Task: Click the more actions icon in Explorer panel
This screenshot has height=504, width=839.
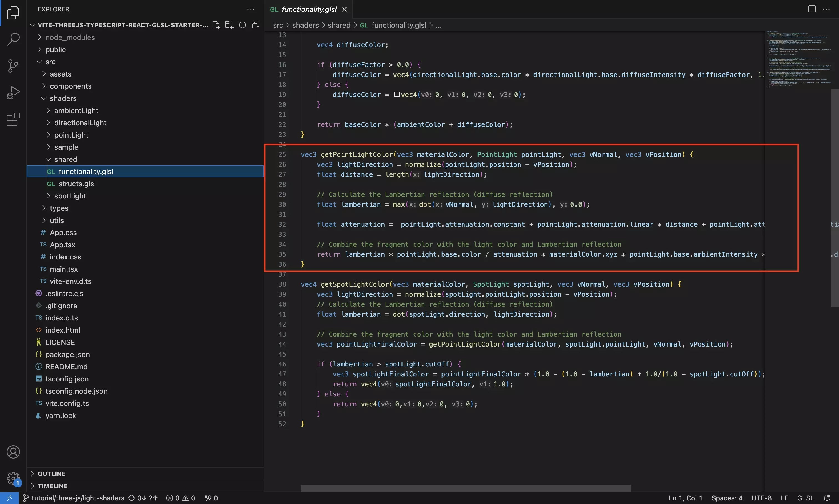Action: coord(251,9)
